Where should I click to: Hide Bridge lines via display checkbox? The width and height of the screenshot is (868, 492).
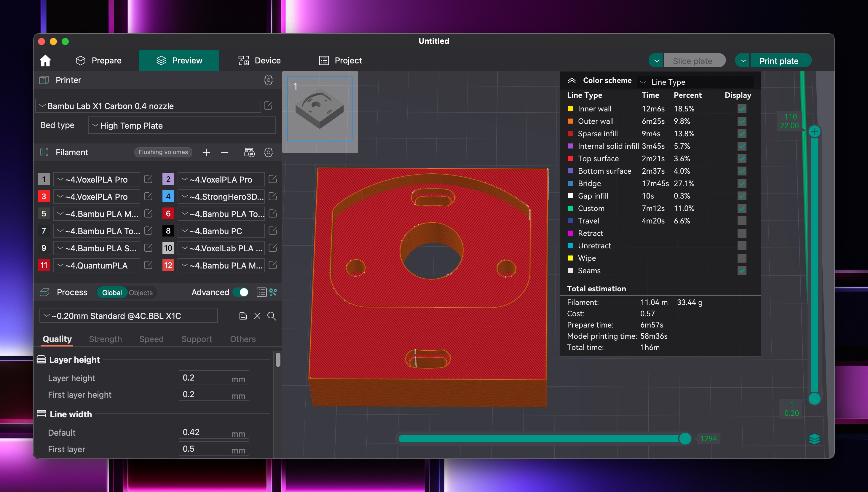click(742, 183)
